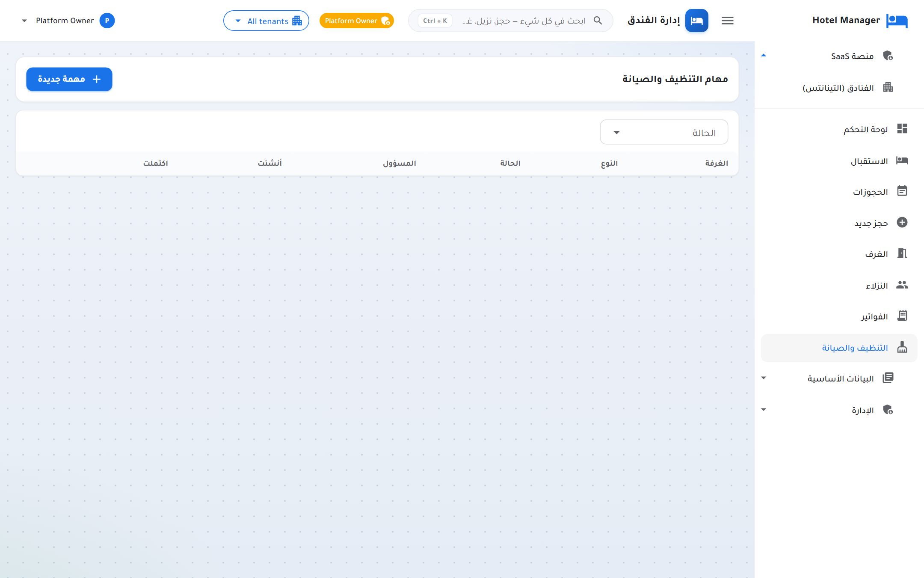Open الفنادق (التينانتس) link
The width and height of the screenshot is (924, 578).
tap(839, 88)
